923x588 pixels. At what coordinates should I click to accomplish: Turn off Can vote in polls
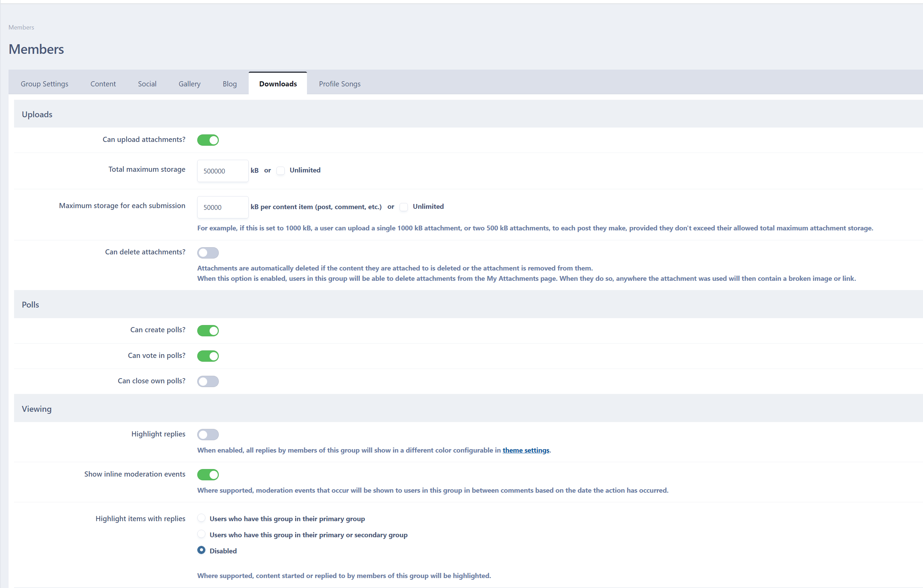point(208,356)
